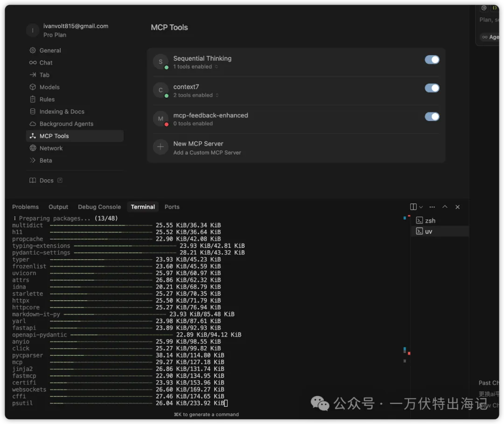Toggle off mcp-feedback-enhanced server
Screen dimensions: 504x424
point(432,116)
